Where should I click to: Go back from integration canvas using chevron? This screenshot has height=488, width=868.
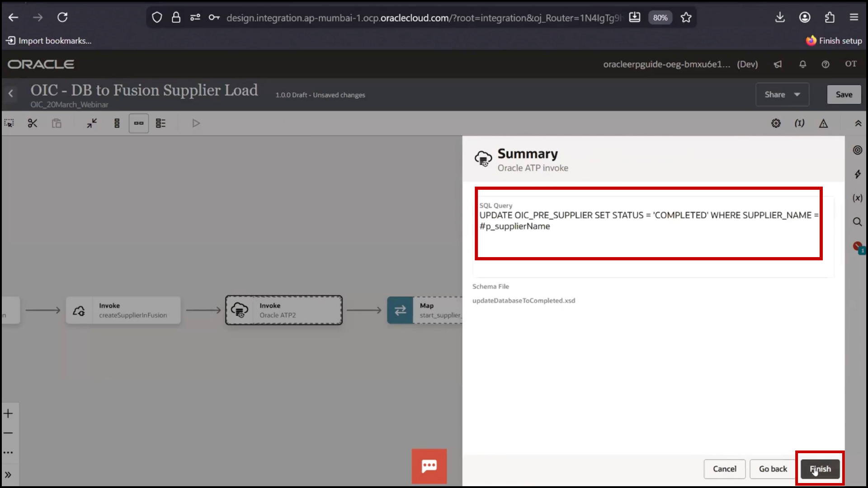(11, 94)
